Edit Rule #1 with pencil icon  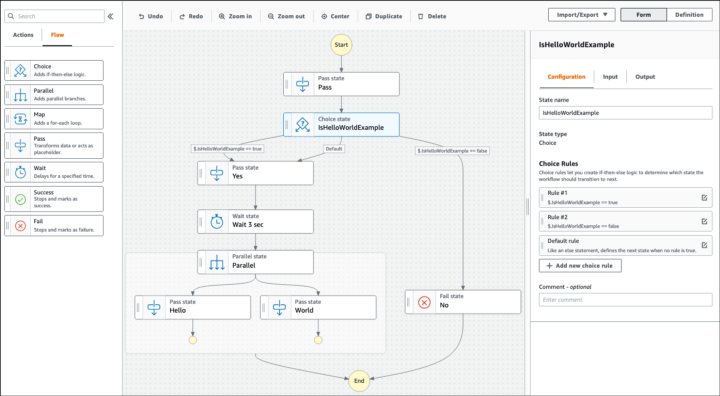[704, 198]
